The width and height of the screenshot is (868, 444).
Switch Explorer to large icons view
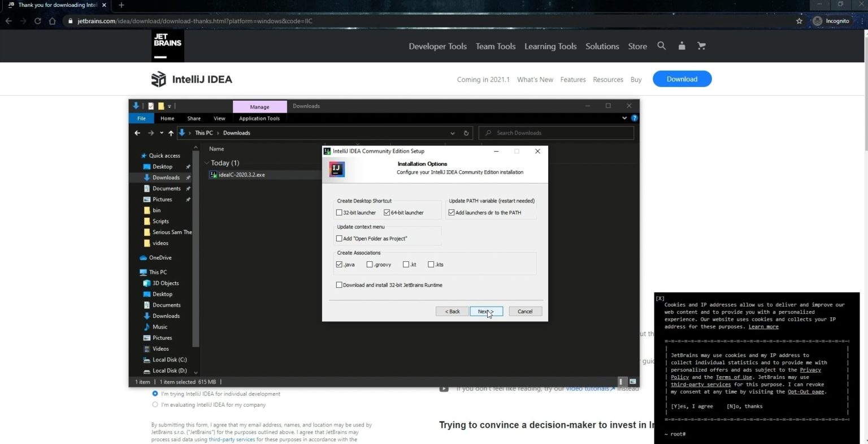(632, 382)
